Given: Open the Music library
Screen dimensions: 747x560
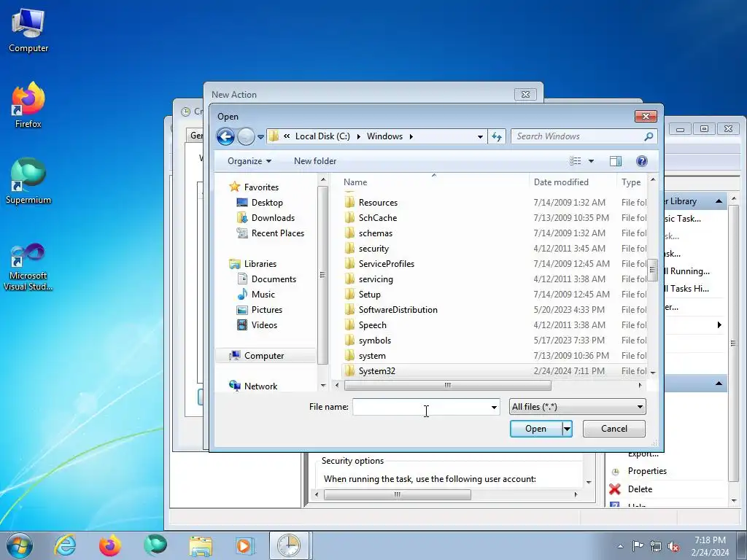Looking at the screenshot, I should 263,295.
